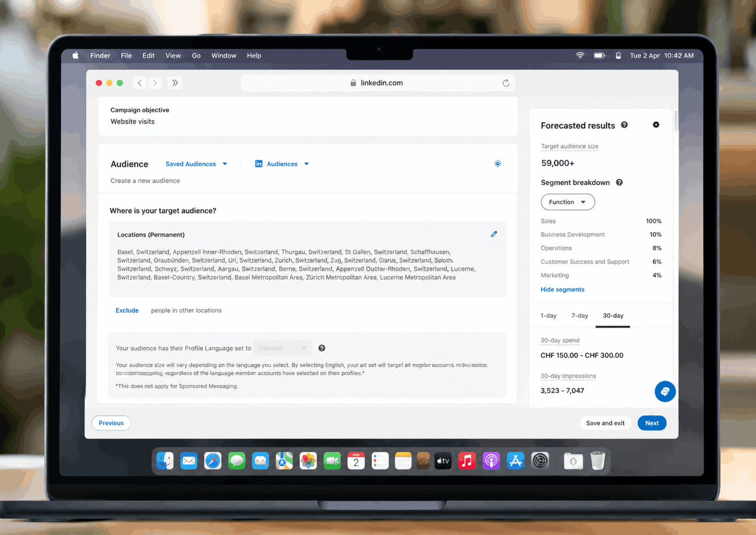Click the Exclude link
This screenshot has width=756, height=535.
pyautogui.click(x=127, y=310)
